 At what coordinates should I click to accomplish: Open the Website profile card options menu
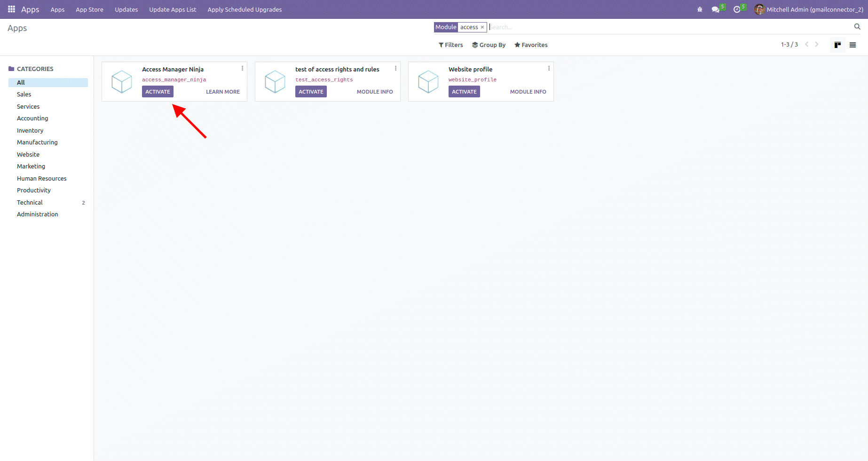click(549, 68)
